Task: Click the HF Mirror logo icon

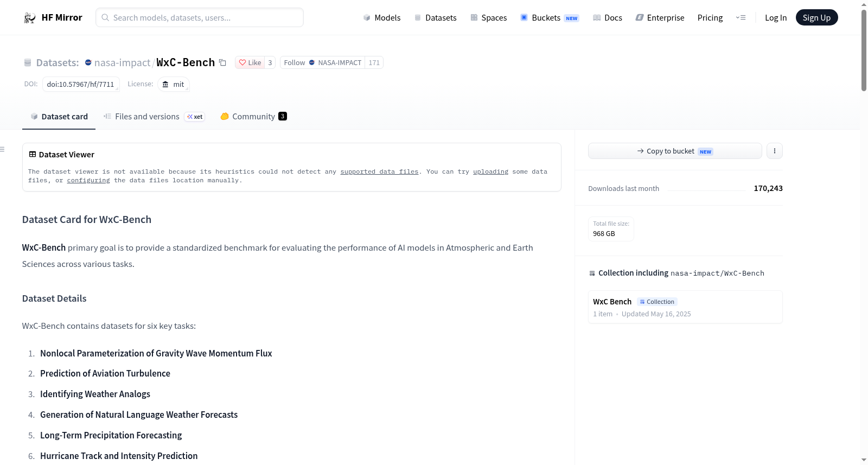Action: tap(30, 18)
